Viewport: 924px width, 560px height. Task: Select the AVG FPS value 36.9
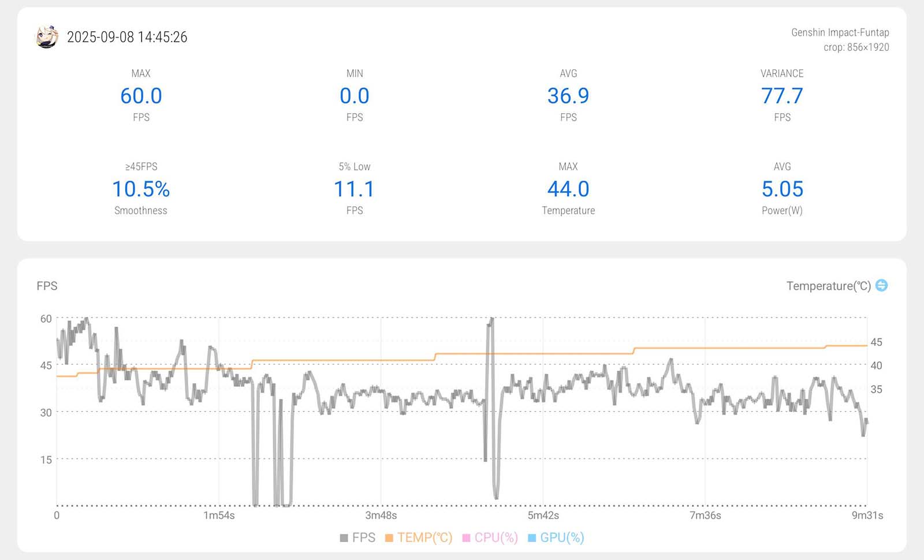568,96
